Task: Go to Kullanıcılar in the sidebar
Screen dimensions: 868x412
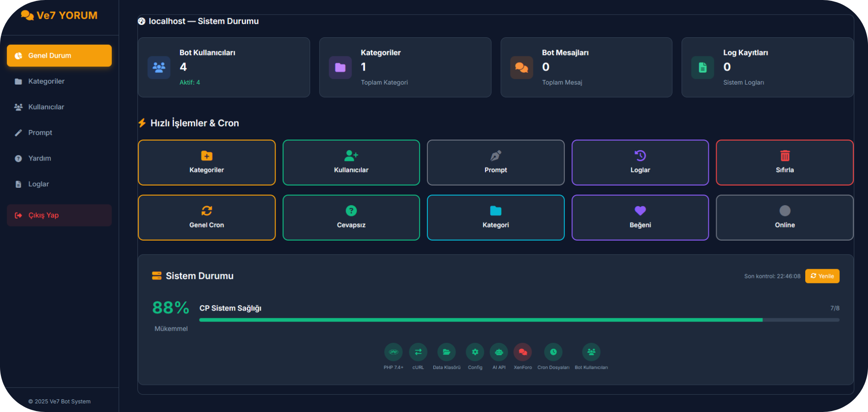Action: pyautogui.click(x=46, y=107)
